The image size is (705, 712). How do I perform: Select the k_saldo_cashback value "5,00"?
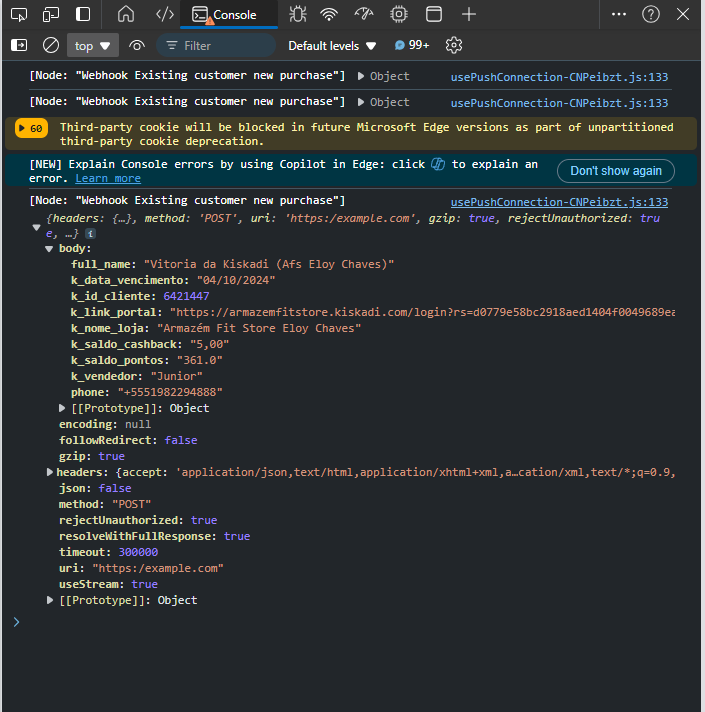pyautogui.click(x=209, y=344)
